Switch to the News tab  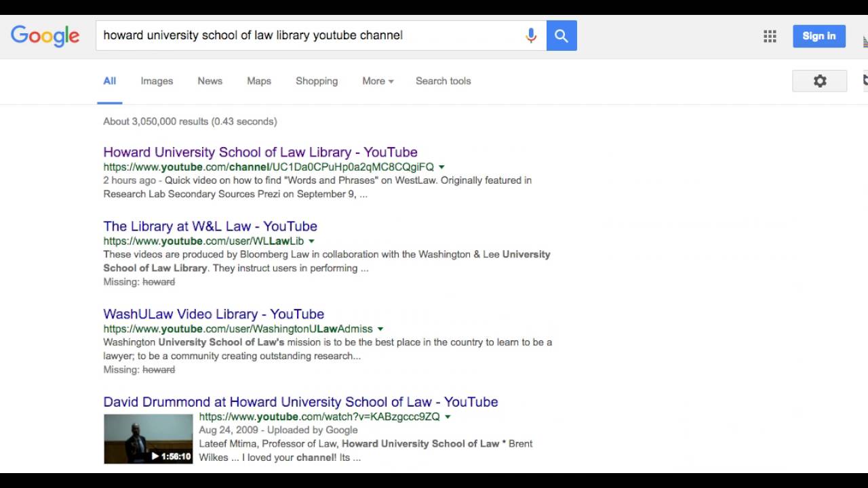tap(210, 81)
